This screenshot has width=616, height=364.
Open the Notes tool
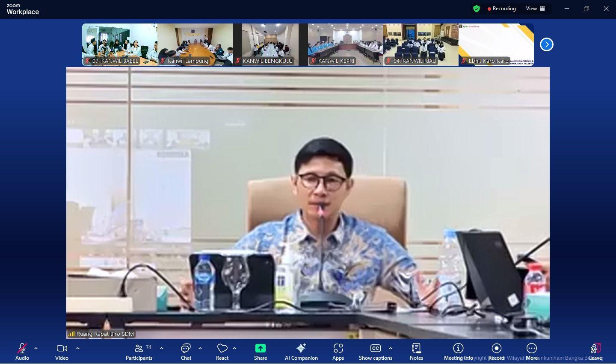416,352
